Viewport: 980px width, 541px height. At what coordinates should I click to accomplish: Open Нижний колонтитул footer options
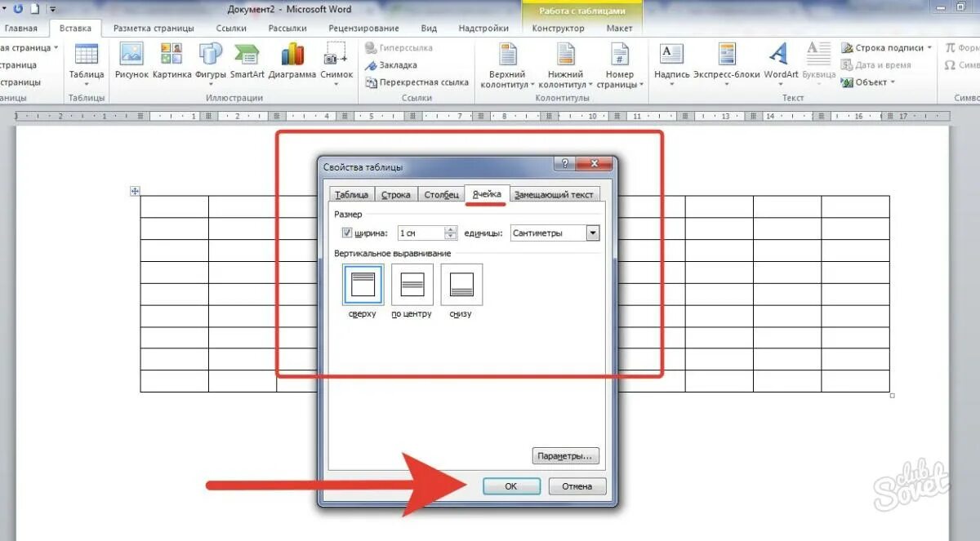[x=565, y=65]
